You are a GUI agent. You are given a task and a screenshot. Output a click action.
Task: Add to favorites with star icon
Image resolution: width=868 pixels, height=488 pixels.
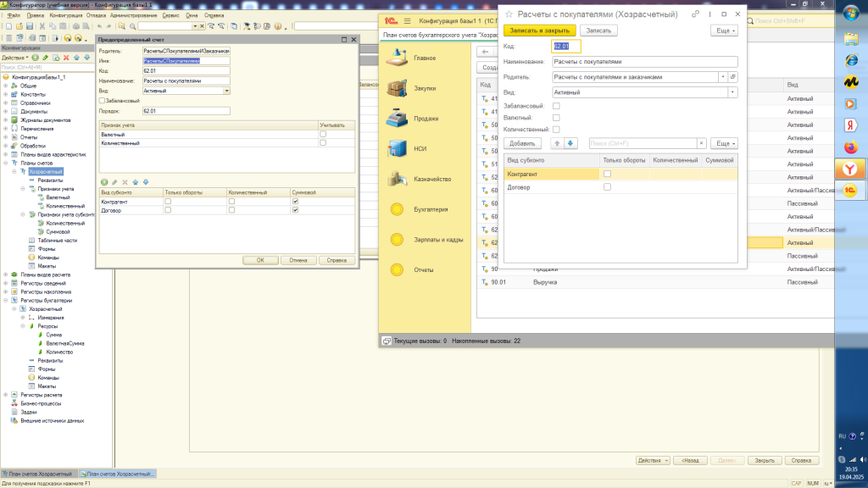coord(509,14)
